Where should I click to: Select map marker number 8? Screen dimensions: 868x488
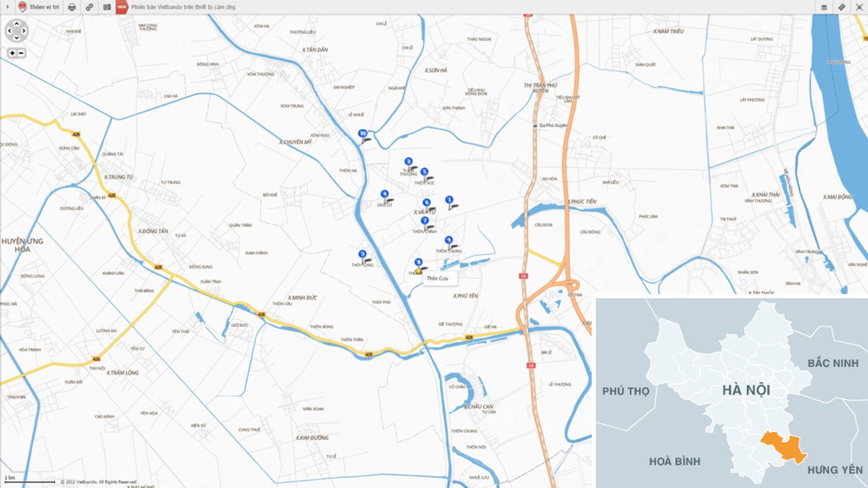coord(418,262)
